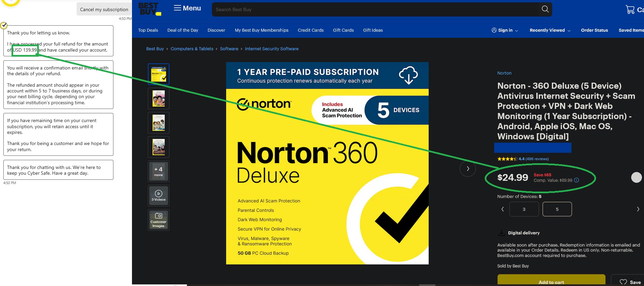This screenshot has width=644, height=286.
Task: Click the 'Sold by Best Buy' text
Action: click(x=513, y=266)
